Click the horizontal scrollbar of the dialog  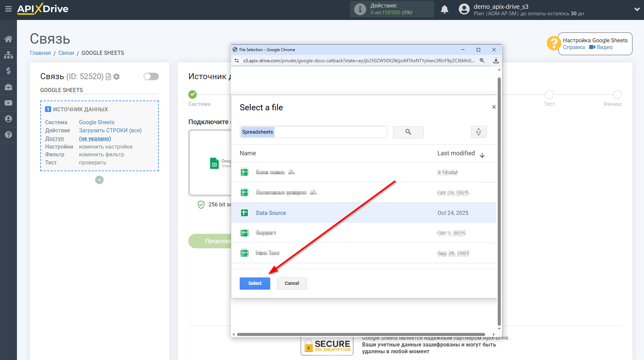362,335
